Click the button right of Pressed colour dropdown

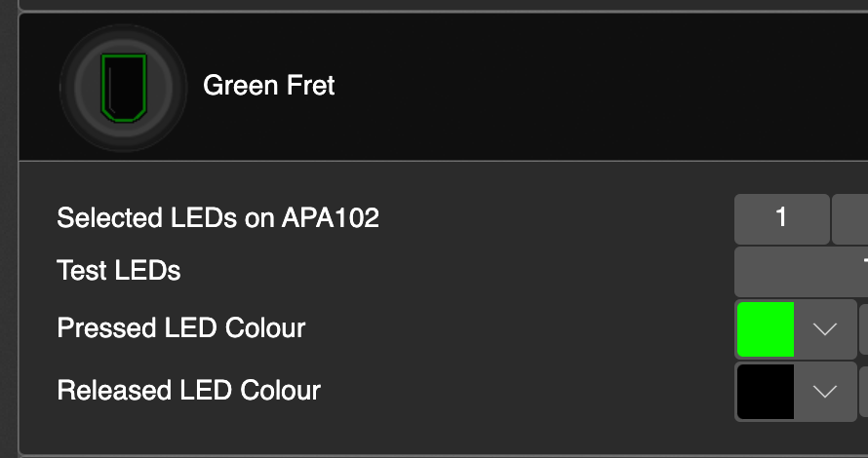click(x=863, y=328)
